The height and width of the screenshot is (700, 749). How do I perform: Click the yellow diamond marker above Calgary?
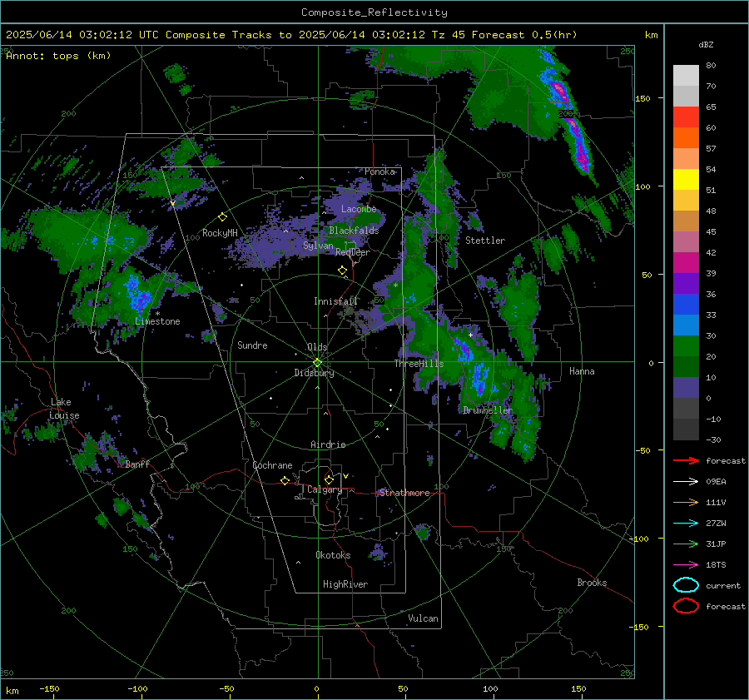329,479
